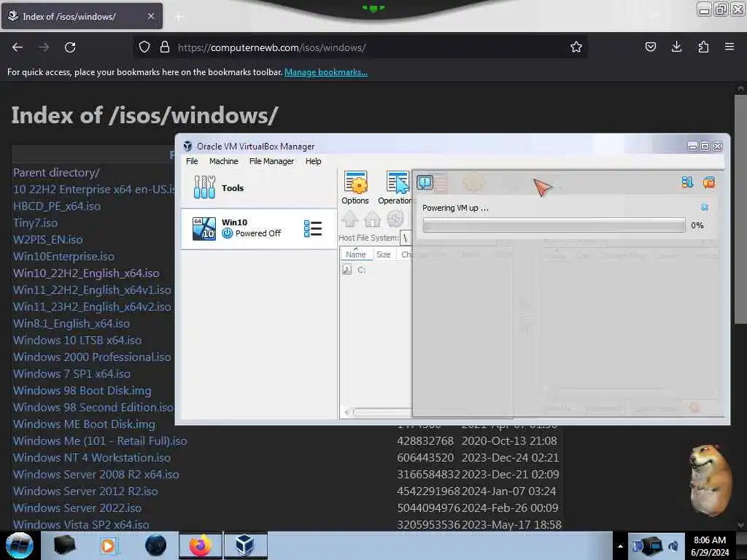This screenshot has width=747, height=560.
Task: Open the Firefox hamburger application menu
Action: (x=729, y=47)
